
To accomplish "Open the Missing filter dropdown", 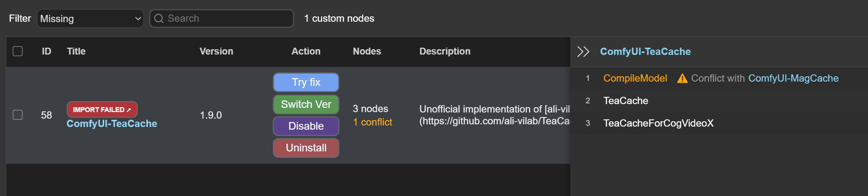I will (x=90, y=19).
